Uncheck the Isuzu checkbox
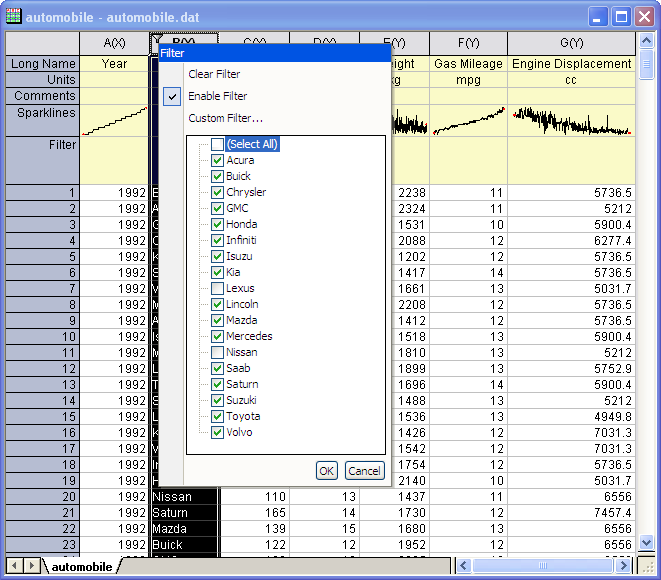Viewport: 661px width, 580px height. coord(217,256)
